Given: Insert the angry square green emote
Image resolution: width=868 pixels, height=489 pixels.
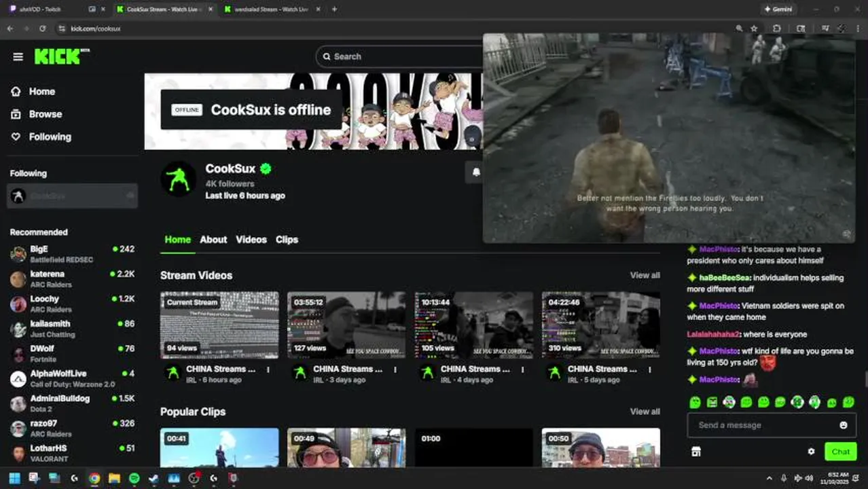Looking at the screenshot, I should tap(712, 402).
